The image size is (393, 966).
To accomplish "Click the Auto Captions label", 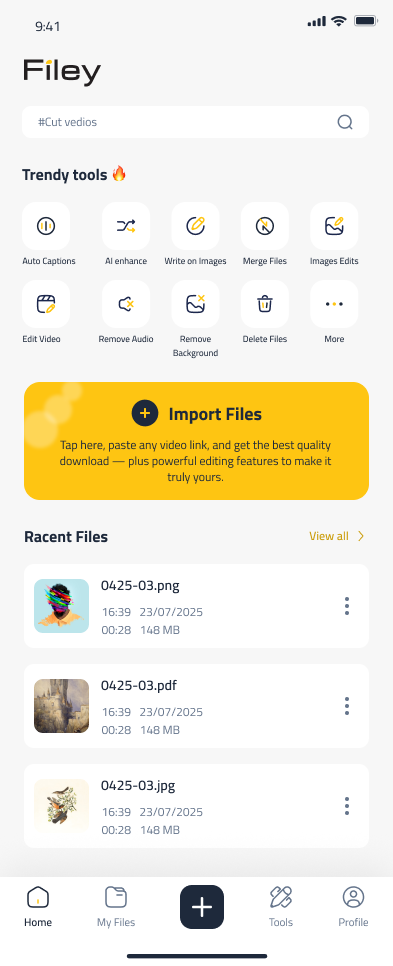I will 49,261.
